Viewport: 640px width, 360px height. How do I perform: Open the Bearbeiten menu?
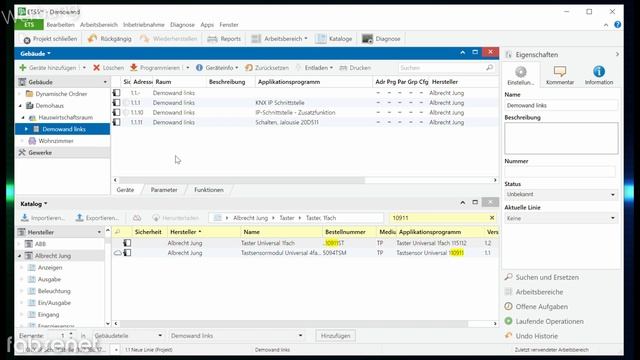pos(60,25)
